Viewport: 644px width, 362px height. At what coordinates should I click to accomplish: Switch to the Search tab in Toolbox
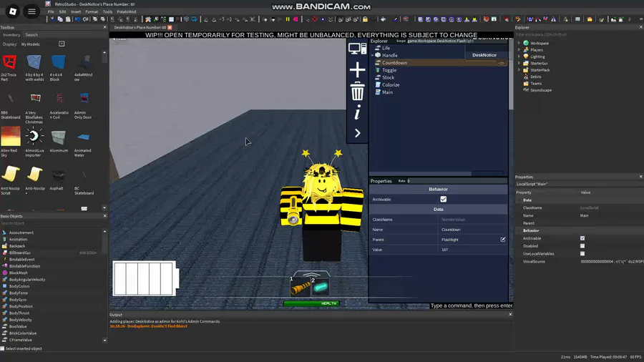coord(31,35)
